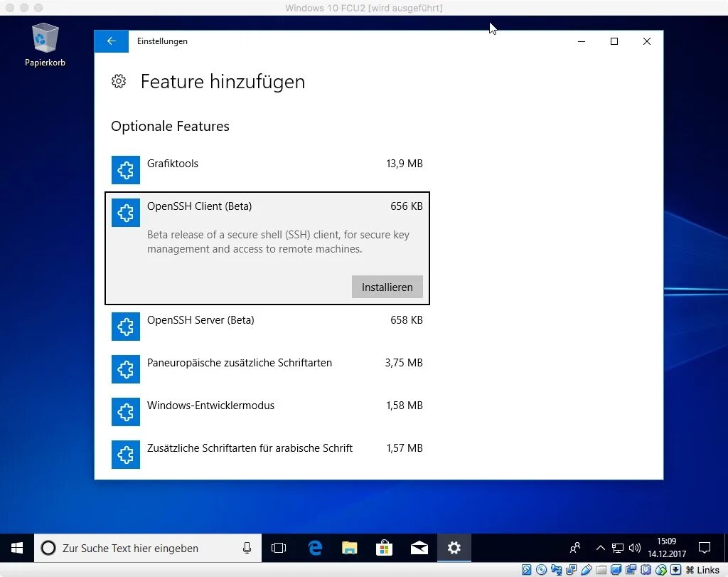Click the Cortana microphone icon
The height and width of the screenshot is (577, 728).
247,549
